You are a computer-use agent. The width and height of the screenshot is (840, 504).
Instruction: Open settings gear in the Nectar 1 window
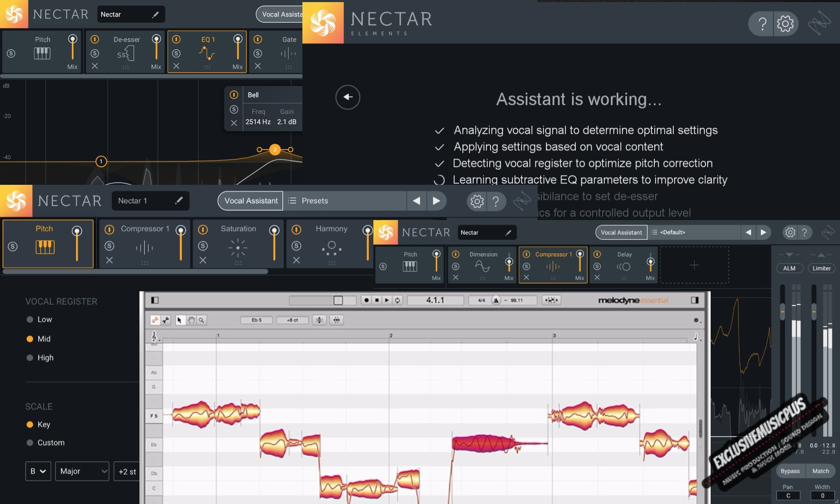477,201
